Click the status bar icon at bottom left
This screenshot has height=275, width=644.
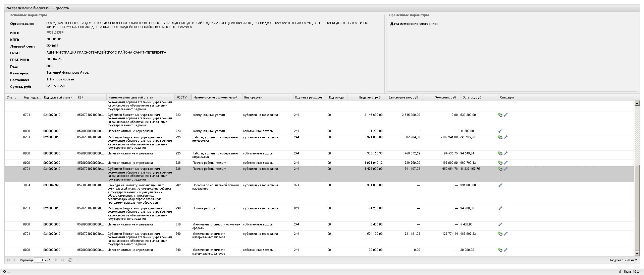[x=5, y=271]
